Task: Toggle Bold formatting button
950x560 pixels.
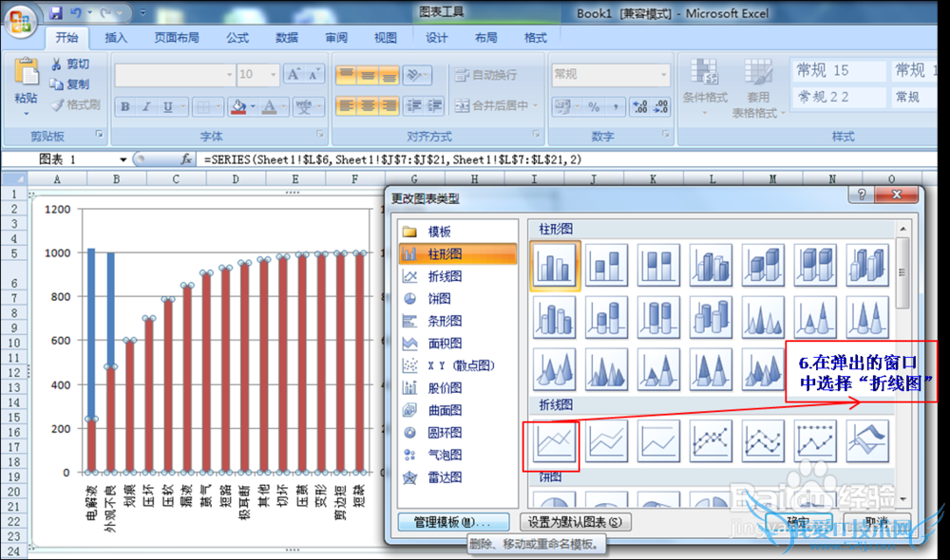Action: (x=125, y=107)
